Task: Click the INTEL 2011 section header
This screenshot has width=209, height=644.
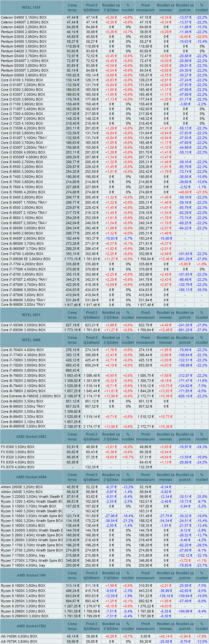Action: pos(31,315)
